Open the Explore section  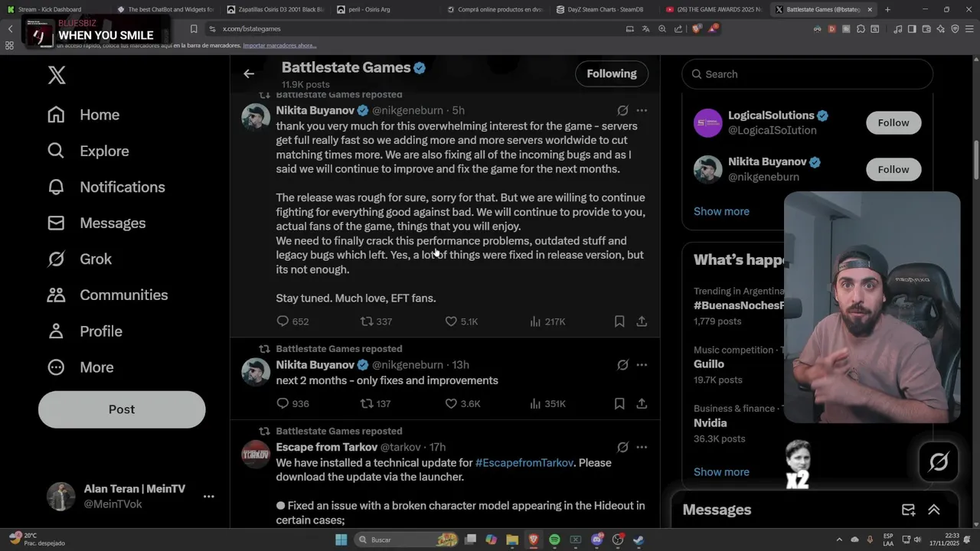[x=88, y=151]
